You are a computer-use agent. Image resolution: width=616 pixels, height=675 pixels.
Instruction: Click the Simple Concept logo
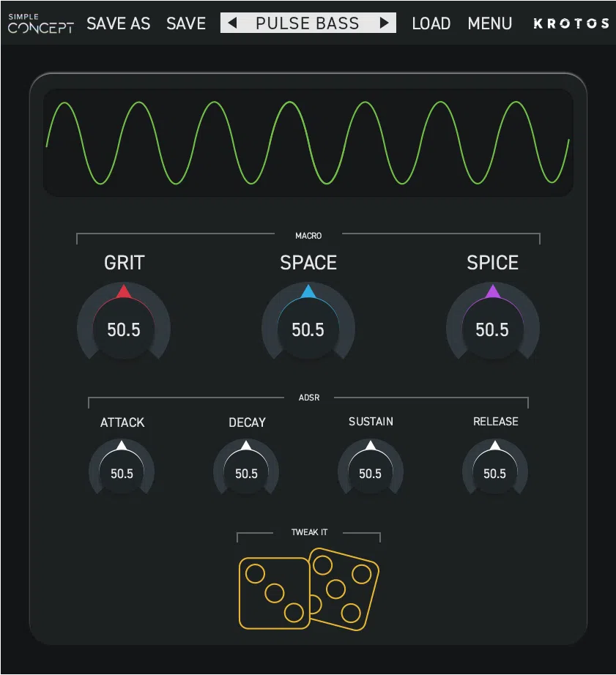pos(40,23)
